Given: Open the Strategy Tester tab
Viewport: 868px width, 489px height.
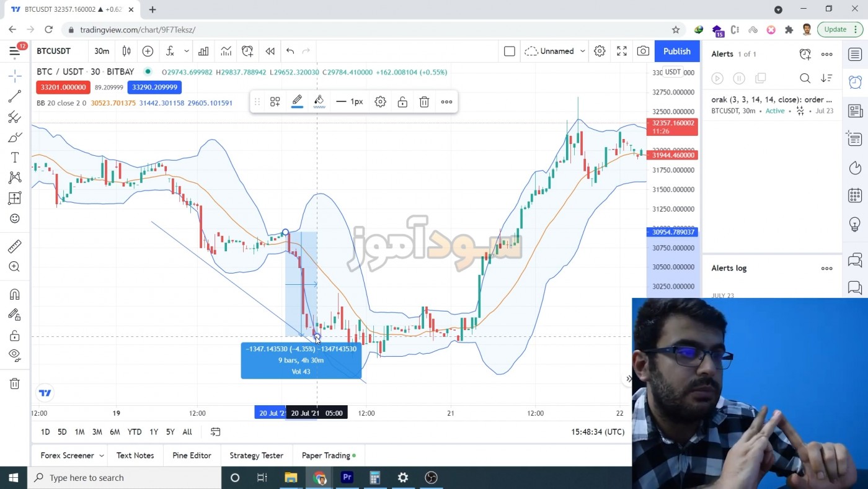Looking at the screenshot, I should coord(256,455).
